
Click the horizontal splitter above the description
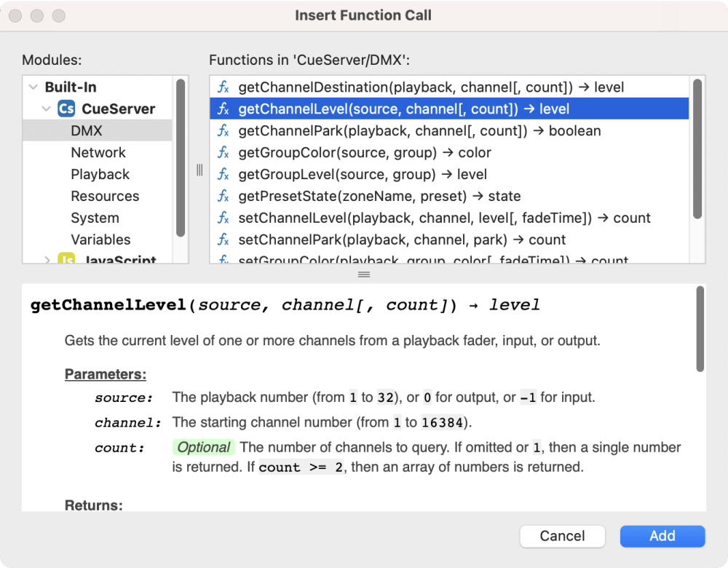tap(364, 275)
